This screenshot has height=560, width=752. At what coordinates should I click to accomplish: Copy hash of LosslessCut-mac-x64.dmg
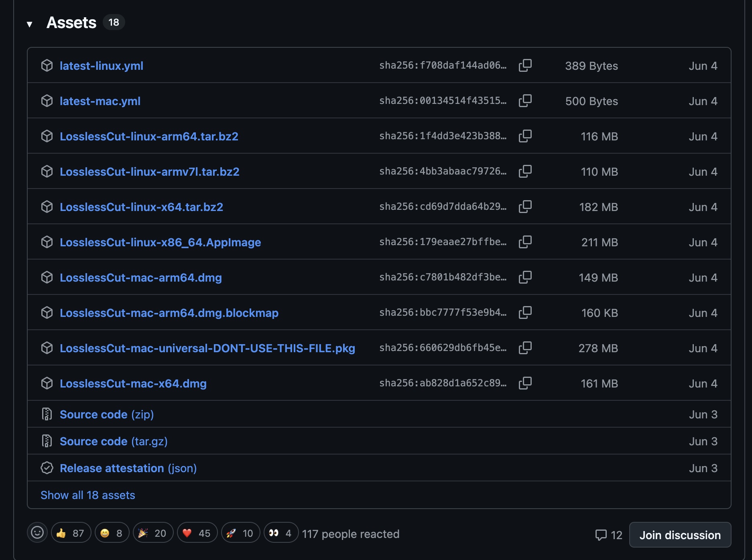(525, 383)
